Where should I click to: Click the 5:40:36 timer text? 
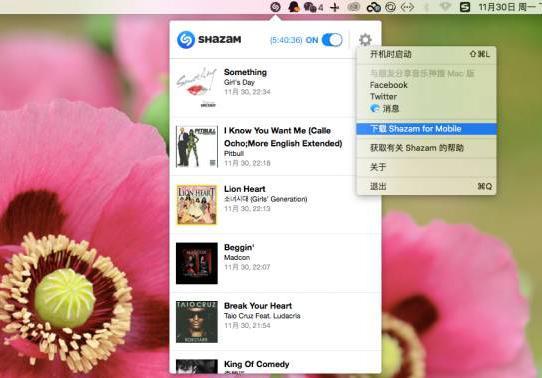click(x=286, y=40)
